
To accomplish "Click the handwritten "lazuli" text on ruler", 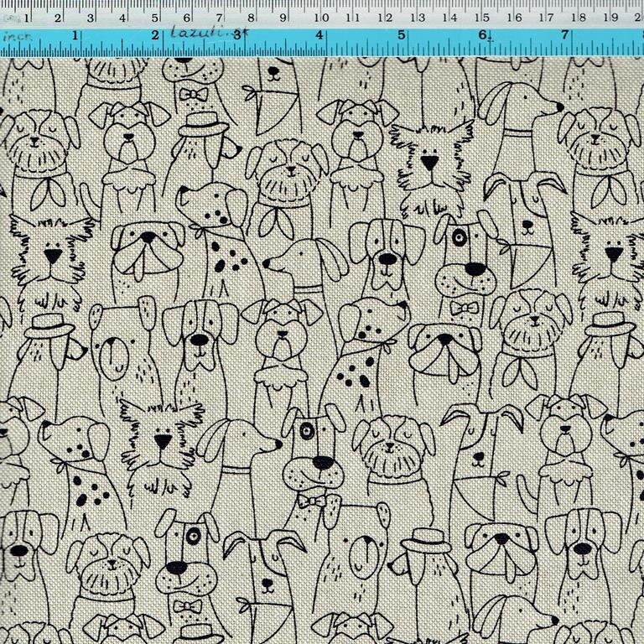I will coord(196,32).
